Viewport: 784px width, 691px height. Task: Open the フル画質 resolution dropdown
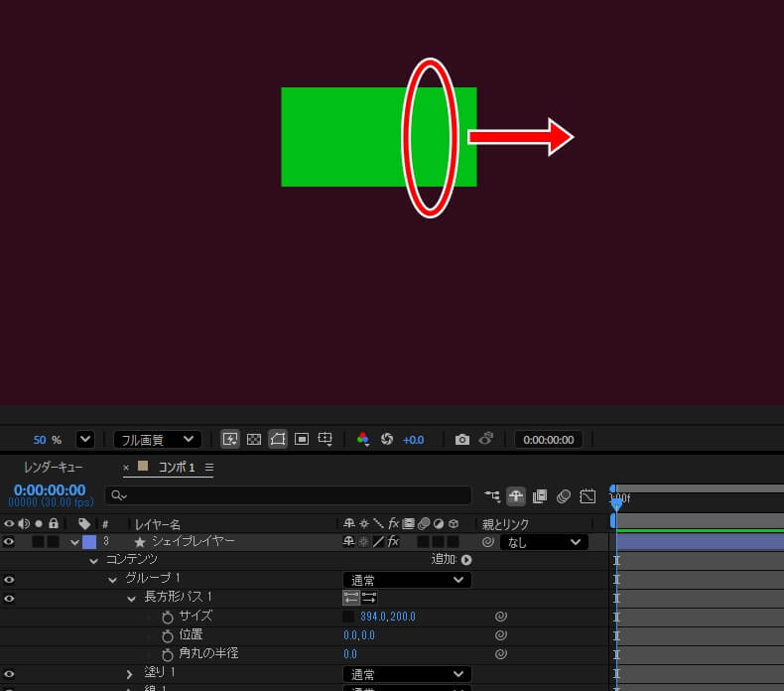[x=157, y=439]
